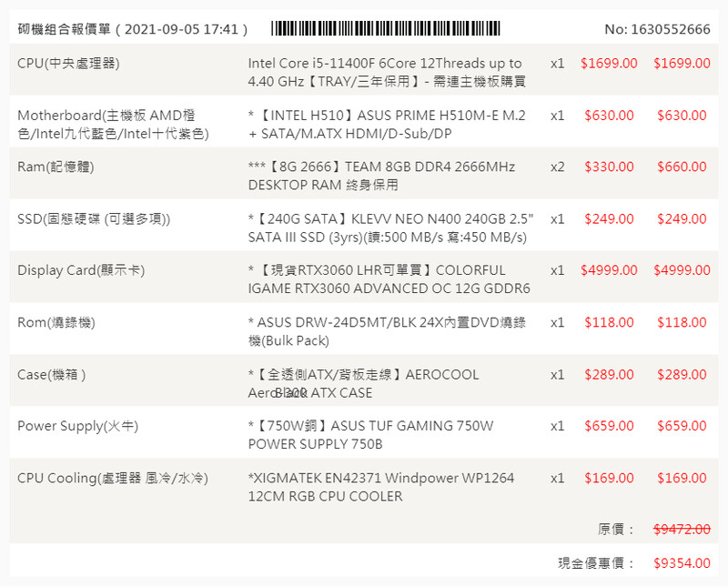
Task: Select the ASUS PRIME H510M-E motherboard description
Action: click(x=387, y=125)
